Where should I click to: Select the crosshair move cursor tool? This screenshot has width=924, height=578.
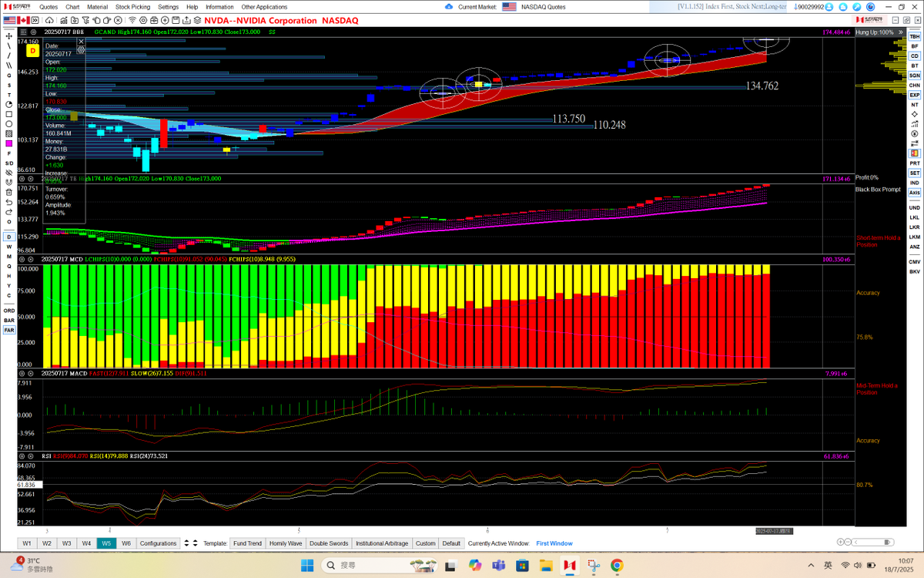pos(9,35)
